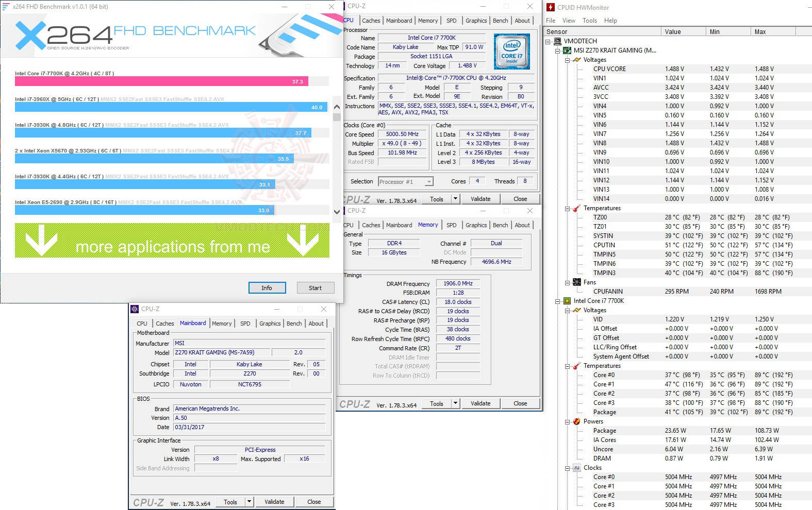Image resolution: width=812 pixels, height=510 pixels.
Task: Click the Info button in x264 Benchmark
Action: (x=267, y=288)
